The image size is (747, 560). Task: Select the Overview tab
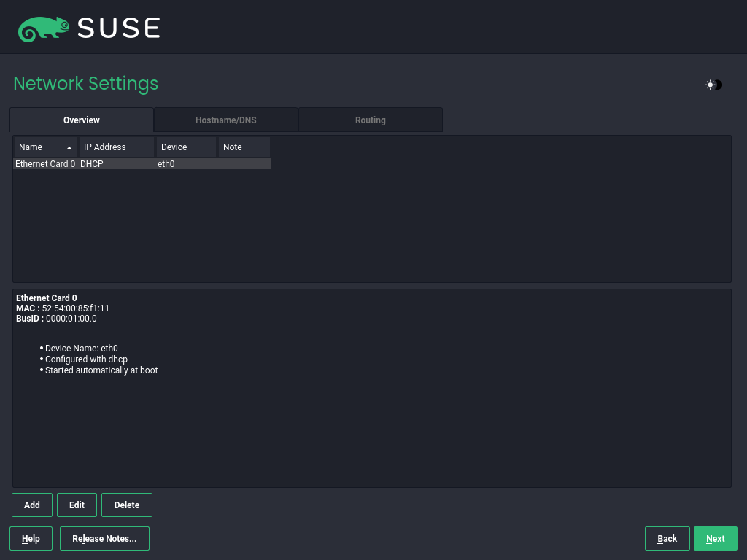click(81, 120)
